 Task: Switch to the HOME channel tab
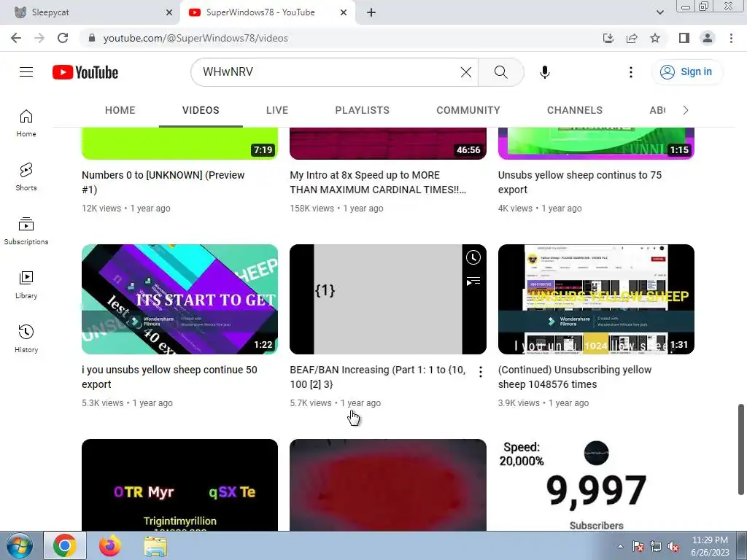pyautogui.click(x=120, y=110)
